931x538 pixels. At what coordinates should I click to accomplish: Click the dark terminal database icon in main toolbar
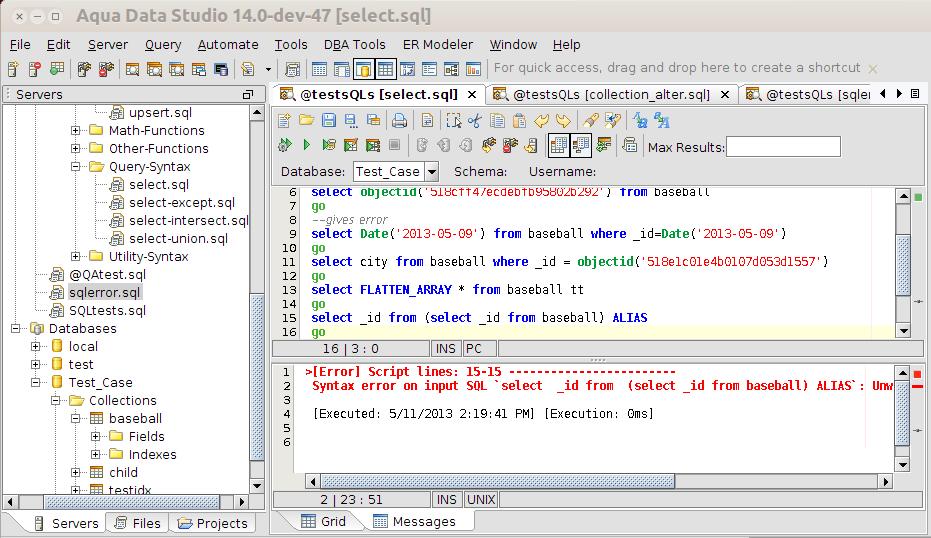coord(221,69)
